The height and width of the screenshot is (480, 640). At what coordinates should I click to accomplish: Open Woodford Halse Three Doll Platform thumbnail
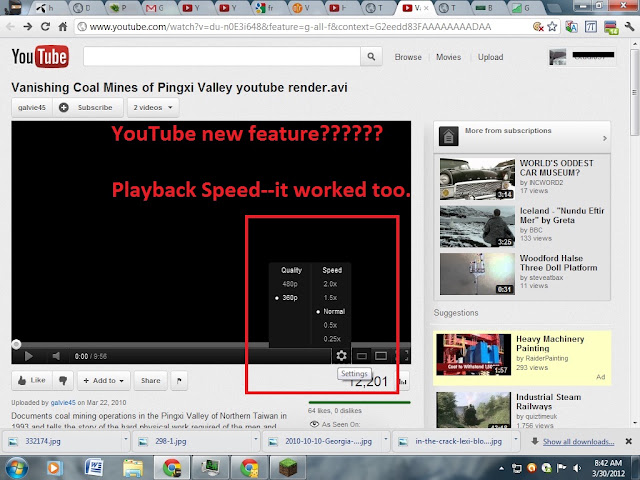pyautogui.click(x=477, y=273)
